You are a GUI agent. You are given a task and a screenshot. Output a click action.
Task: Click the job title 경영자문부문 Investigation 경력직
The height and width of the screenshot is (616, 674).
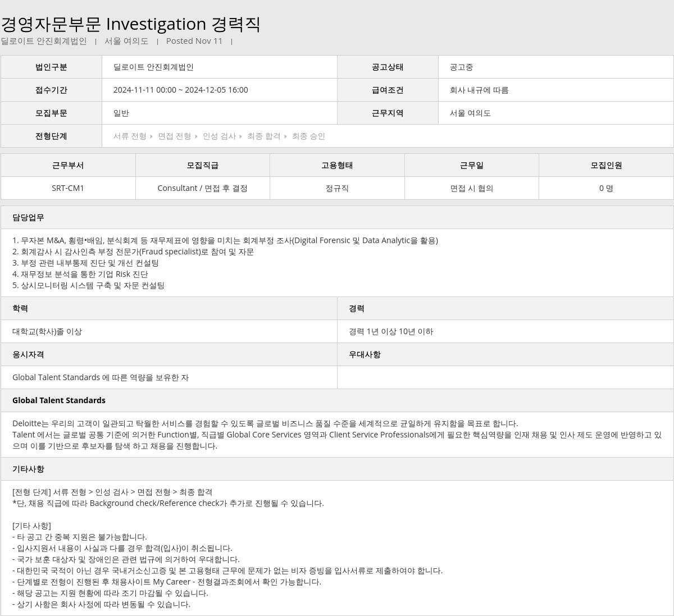[130, 24]
